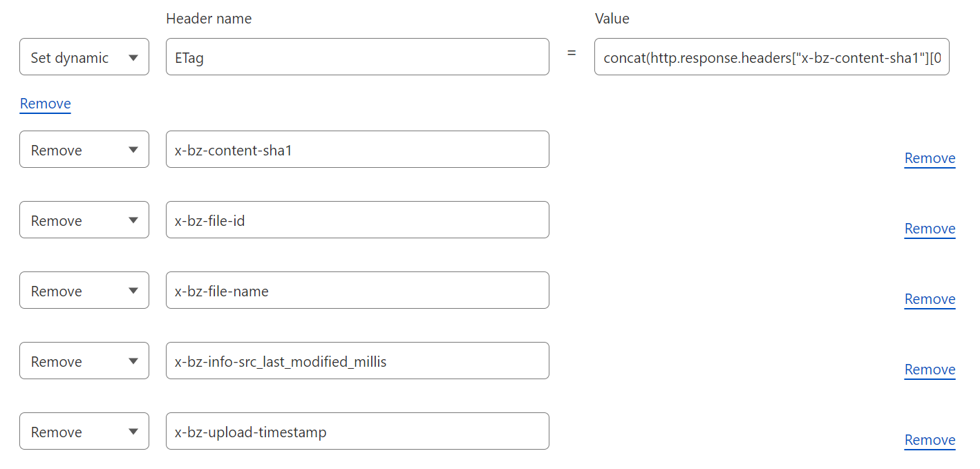This screenshot has width=980, height=469.
Task: Open operation dropdown for x-bz-upload-timestamp row
Action: pyautogui.click(x=84, y=432)
